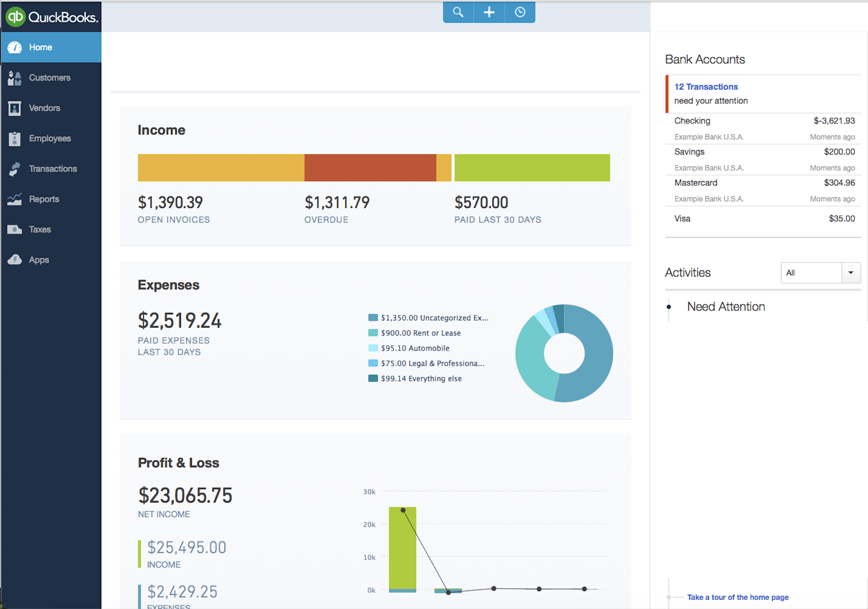The image size is (868, 609).
Task: Click the Activities filter box showing All
Action: [x=820, y=273]
